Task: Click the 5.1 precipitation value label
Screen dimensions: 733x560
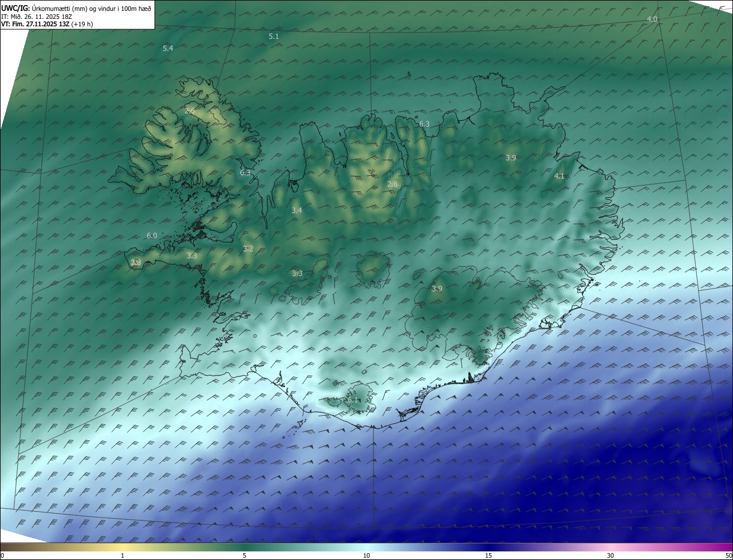Action: pos(274,37)
